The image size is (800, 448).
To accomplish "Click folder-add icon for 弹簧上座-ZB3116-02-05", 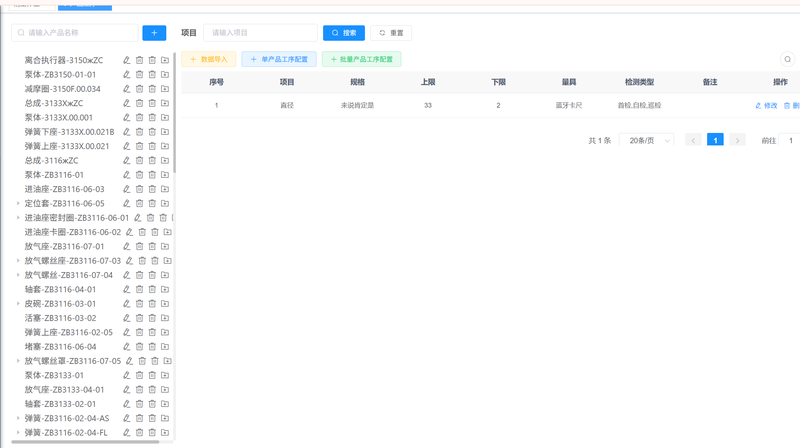I will pyautogui.click(x=165, y=332).
